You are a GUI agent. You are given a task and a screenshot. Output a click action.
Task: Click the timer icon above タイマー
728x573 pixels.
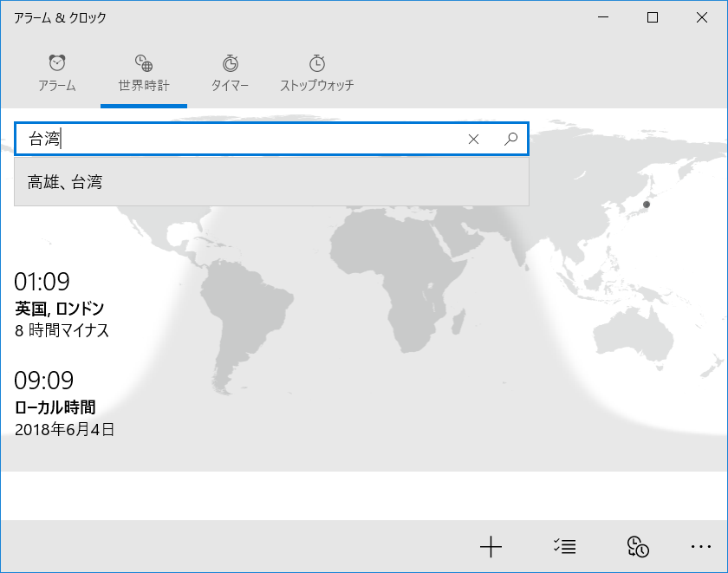230,62
